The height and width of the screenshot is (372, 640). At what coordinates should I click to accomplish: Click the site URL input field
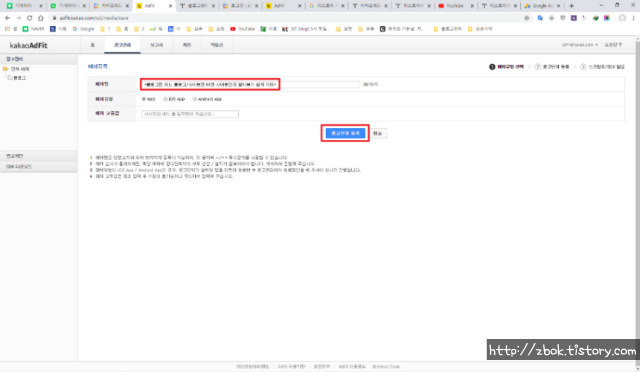190,114
